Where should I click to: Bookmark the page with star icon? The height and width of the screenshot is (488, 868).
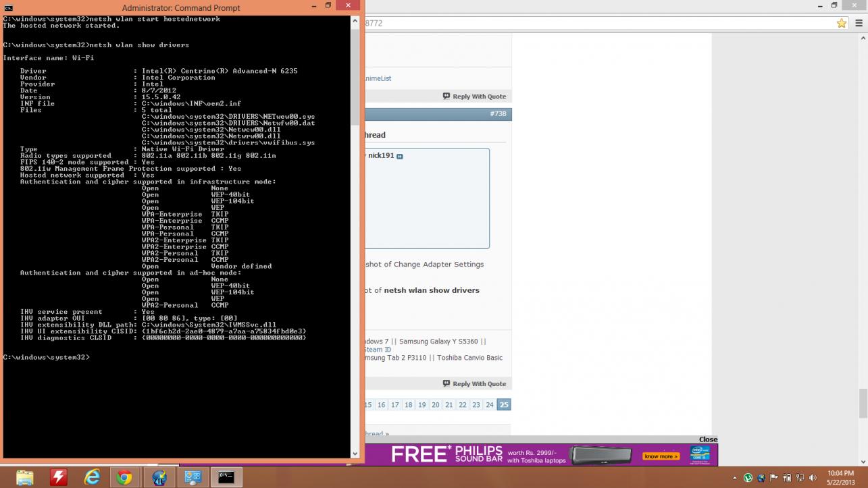[841, 23]
